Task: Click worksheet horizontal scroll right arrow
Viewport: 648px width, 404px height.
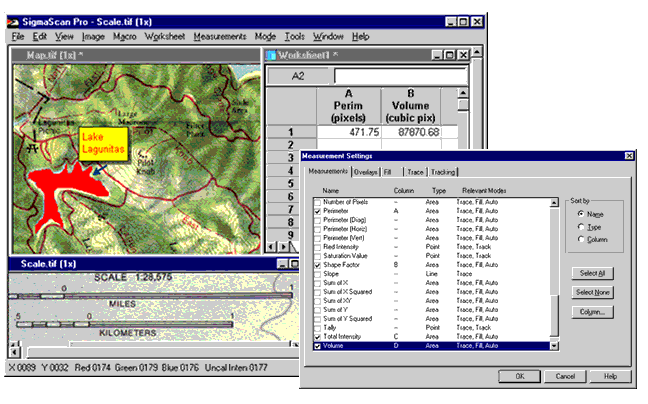Action: tap(284, 247)
